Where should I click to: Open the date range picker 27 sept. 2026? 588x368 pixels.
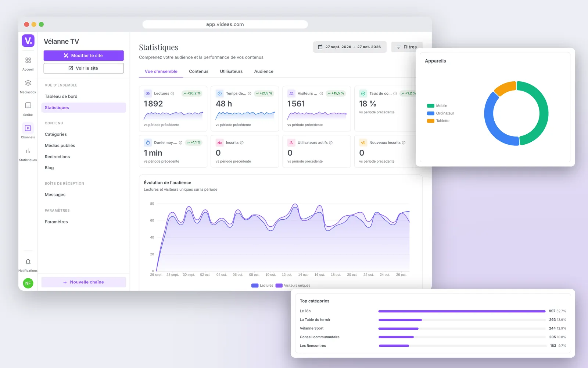point(349,47)
